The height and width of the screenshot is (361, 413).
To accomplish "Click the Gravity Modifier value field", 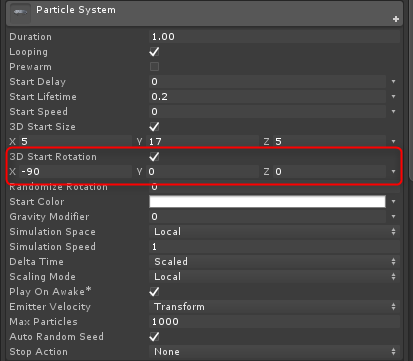I will click(x=267, y=217).
